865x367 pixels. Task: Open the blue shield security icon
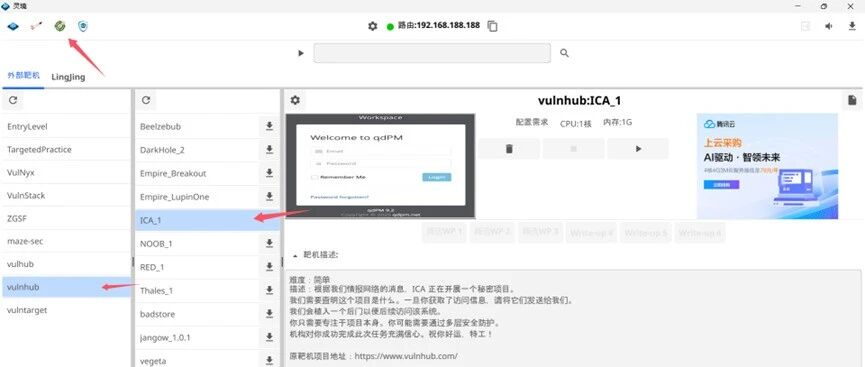[x=83, y=26]
